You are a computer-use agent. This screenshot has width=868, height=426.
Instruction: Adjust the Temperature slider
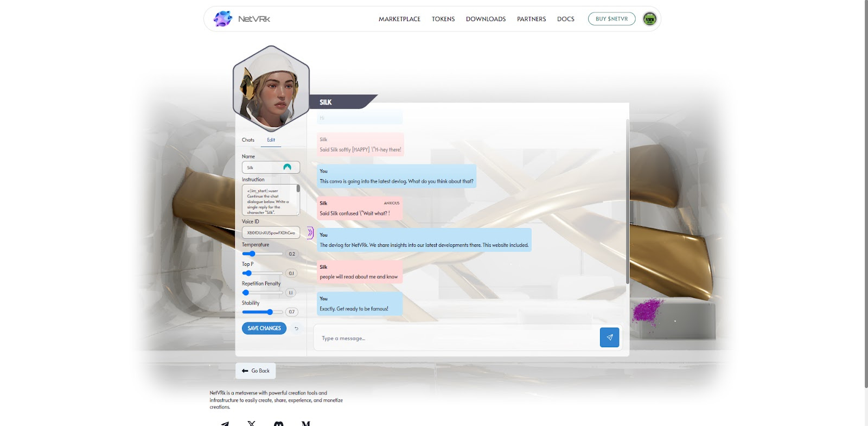pos(263,253)
